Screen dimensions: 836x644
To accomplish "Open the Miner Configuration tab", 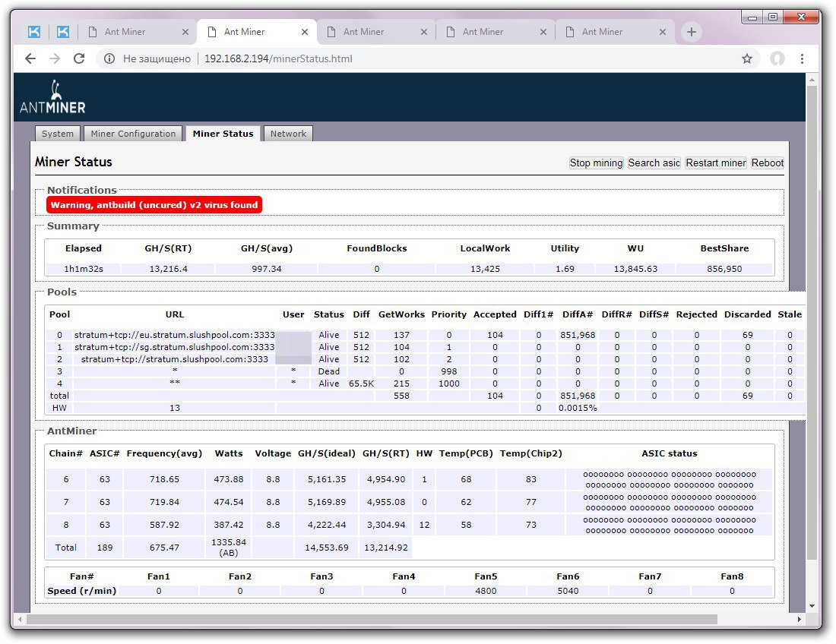I will [133, 134].
